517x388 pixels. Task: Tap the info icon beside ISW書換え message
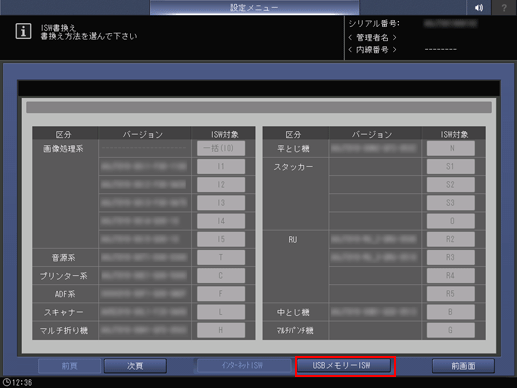tap(23, 31)
